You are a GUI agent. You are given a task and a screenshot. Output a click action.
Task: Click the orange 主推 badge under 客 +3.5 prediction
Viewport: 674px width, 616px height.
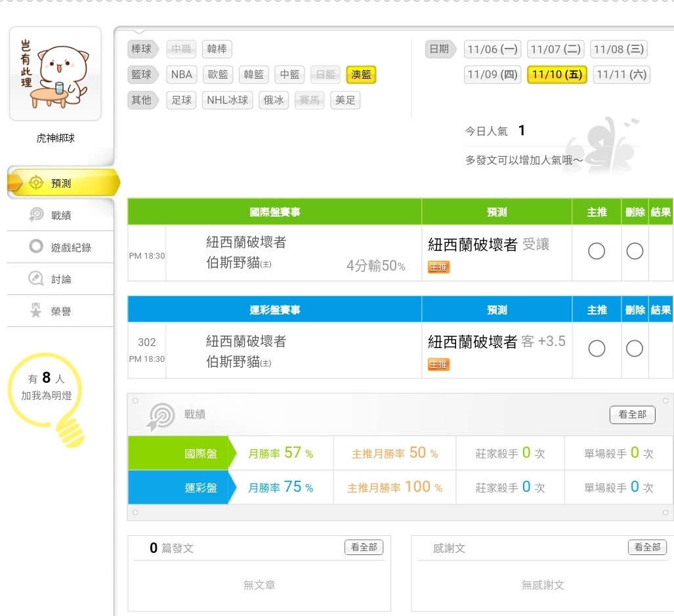click(x=438, y=364)
